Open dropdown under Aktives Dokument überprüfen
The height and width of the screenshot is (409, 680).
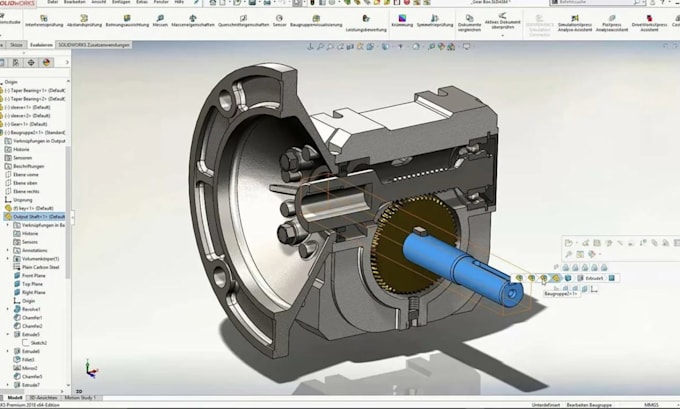pos(502,35)
